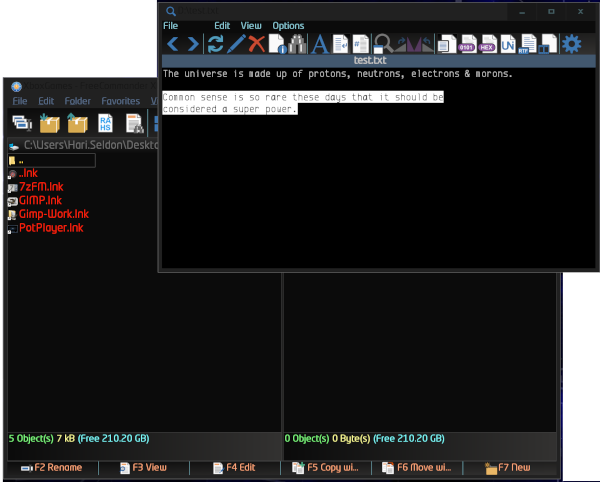Open the Favorites menu in FreeCommander

click(120, 101)
